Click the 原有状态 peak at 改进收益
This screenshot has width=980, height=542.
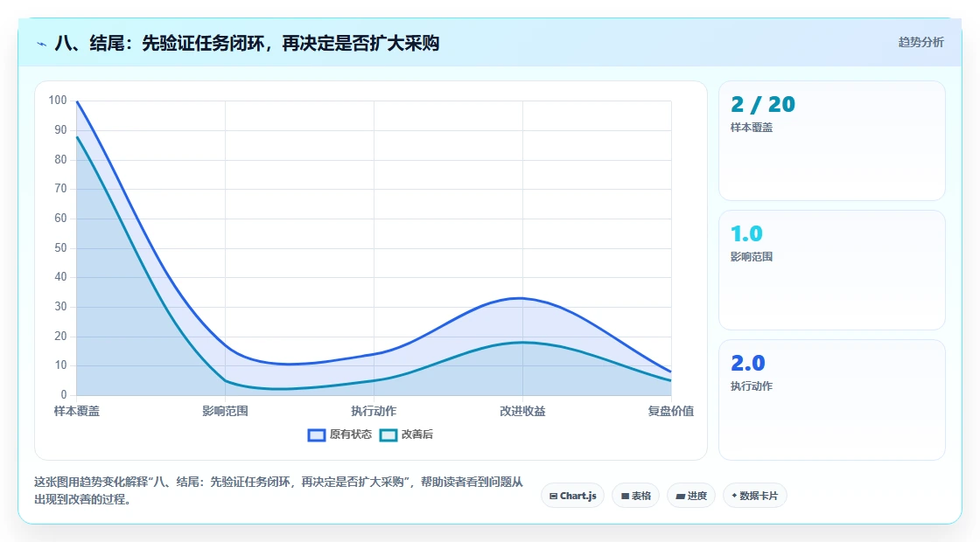pyautogui.click(x=522, y=298)
